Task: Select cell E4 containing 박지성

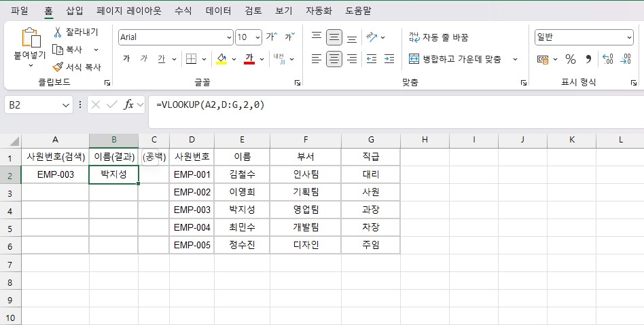Action: [x=242, y=210]
